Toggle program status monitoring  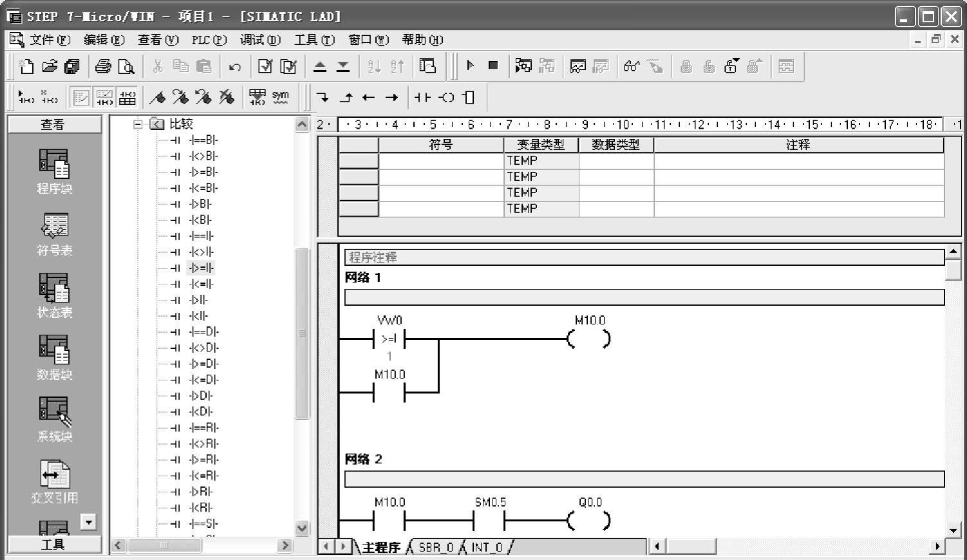click(x=523, y=66)
